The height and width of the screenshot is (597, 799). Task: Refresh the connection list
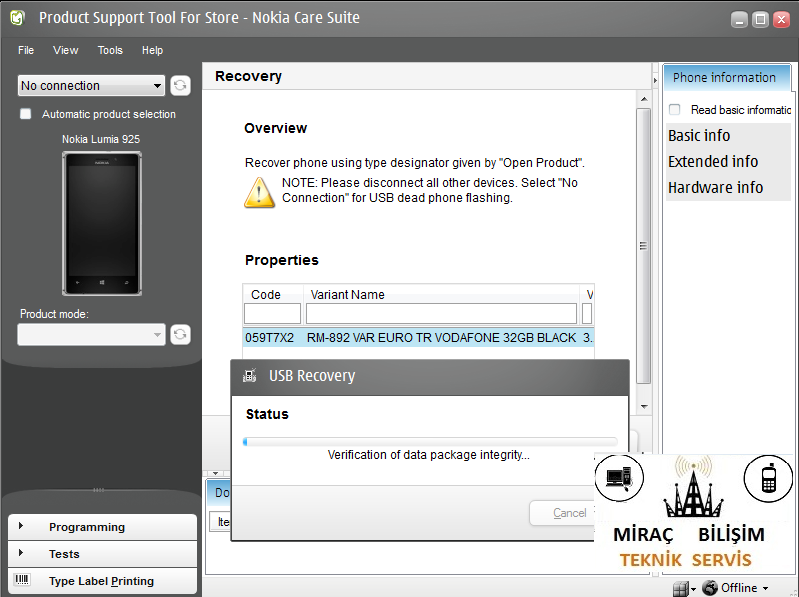click(x=180, y=86)
